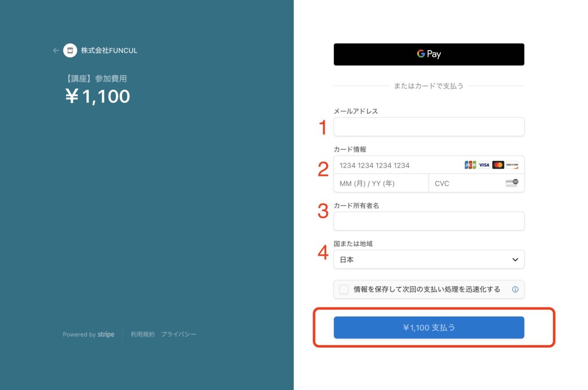The width and height of the screenshot is (588, 390).
Task: Click the Powered by stripe link
Action: click(89, 334)
